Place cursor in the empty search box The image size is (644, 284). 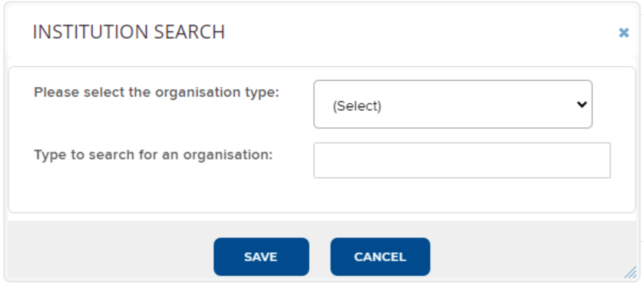pyautogui.click(x=461, y=160)
